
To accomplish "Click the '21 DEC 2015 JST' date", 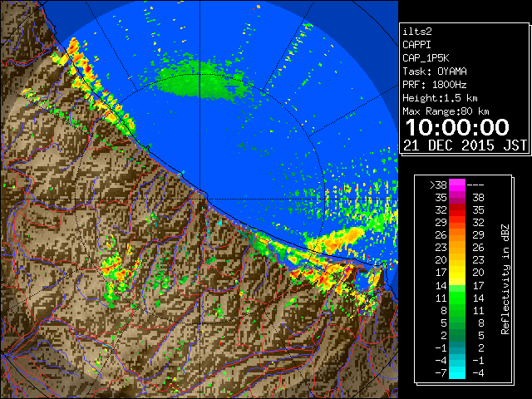I will pos(465,145).
